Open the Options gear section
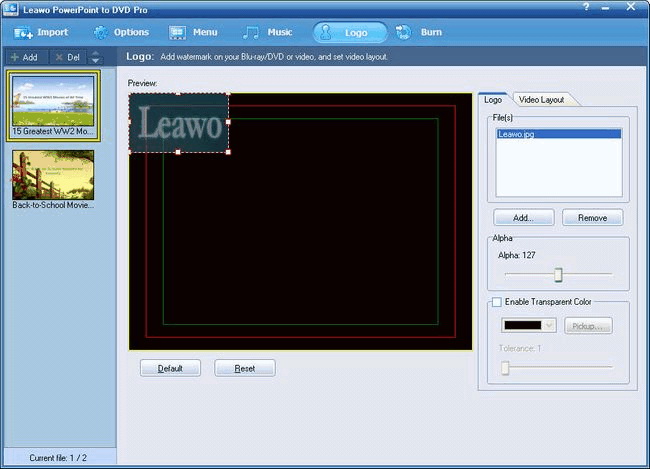The height and width of the screenshot is (469, 650). click(121, 32)
